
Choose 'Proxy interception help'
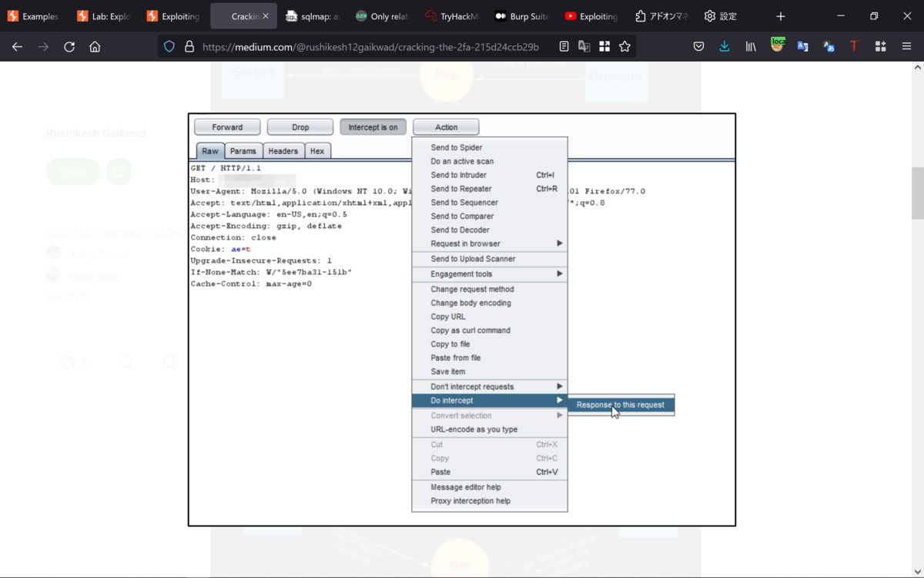490,501
